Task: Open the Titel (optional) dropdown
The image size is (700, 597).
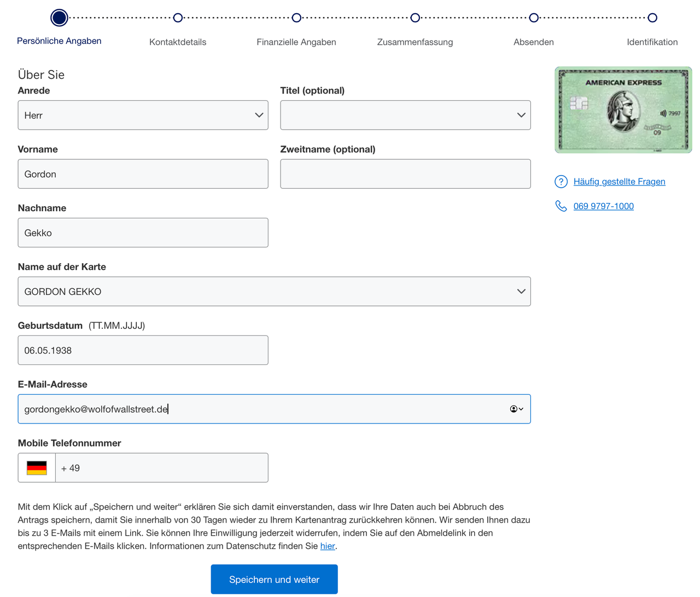Action: pyautogui.click(x=406, y=115)
